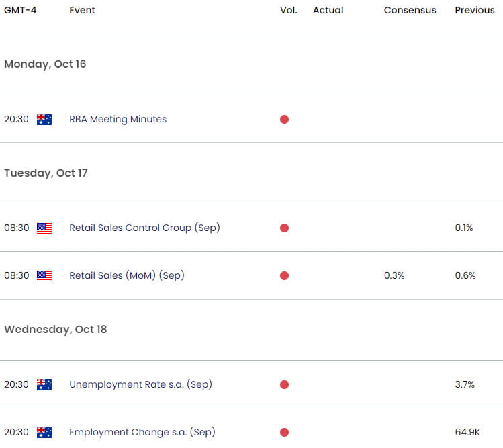The height and width of the screenshot is (448, 503).
Task: Click 20:30 time of Unemployment Rate row
Action: (16, 384)
